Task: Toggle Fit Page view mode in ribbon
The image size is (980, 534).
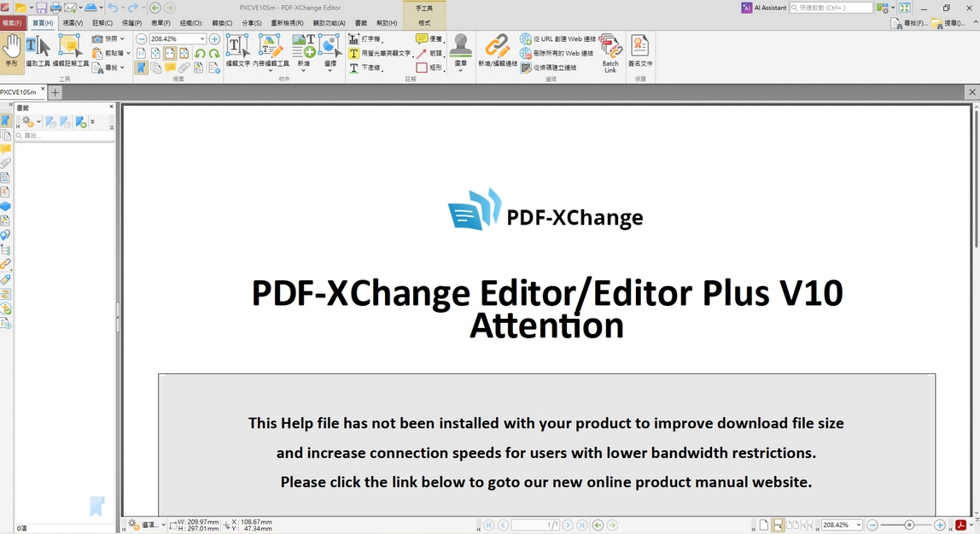Action: tap(155, 54)
